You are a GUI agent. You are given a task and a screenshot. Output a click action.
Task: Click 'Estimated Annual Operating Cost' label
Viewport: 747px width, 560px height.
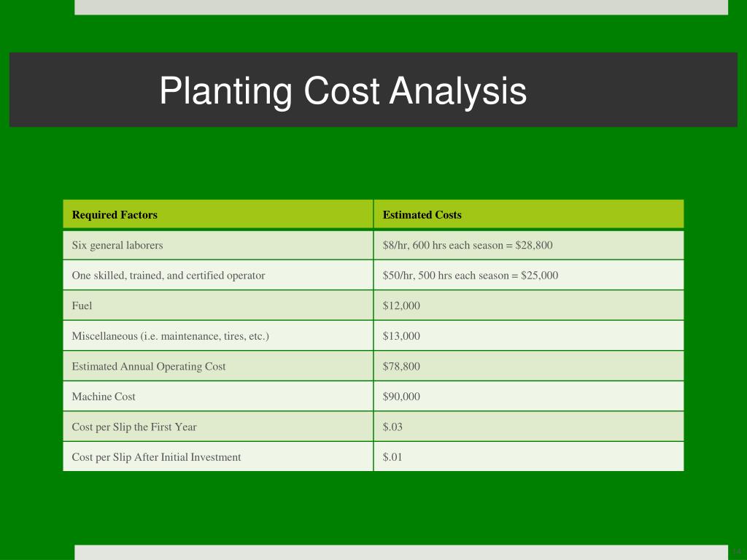[149, 366]
